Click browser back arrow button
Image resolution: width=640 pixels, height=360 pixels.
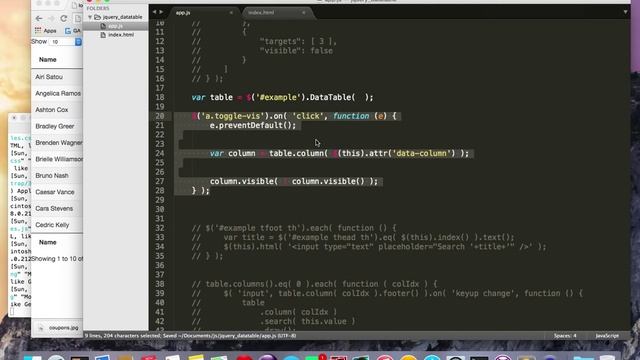pyautogui.click(x=39, y=18)
